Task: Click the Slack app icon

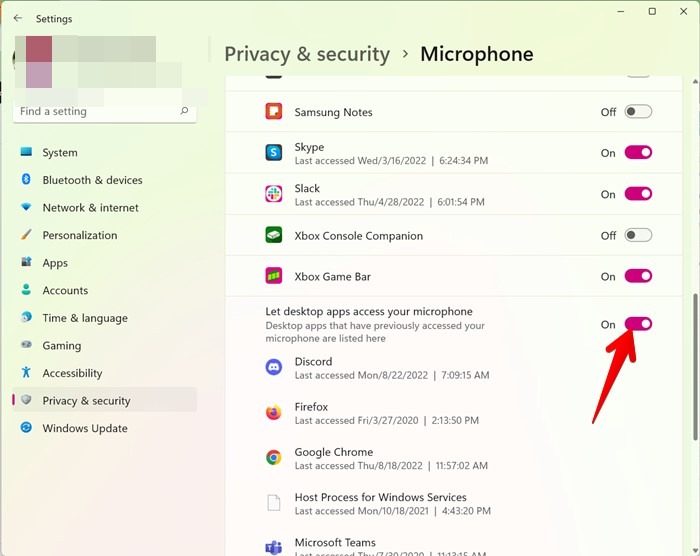Action: [273, 194]
